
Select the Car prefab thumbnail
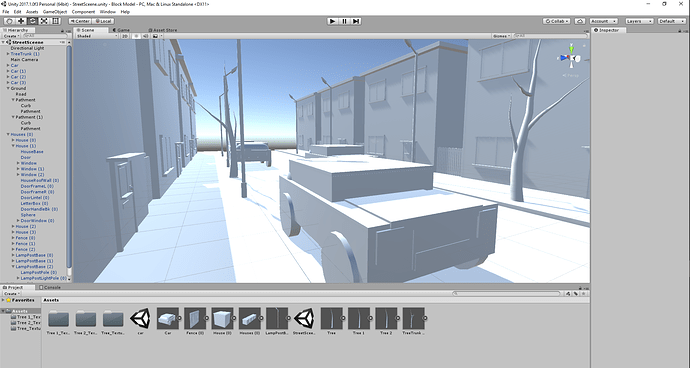168,318
